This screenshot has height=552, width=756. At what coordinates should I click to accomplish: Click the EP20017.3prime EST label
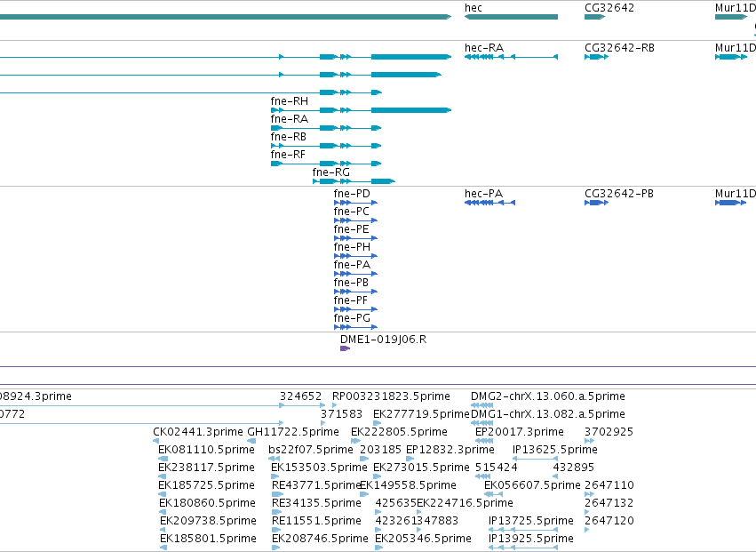coord(520,432)
